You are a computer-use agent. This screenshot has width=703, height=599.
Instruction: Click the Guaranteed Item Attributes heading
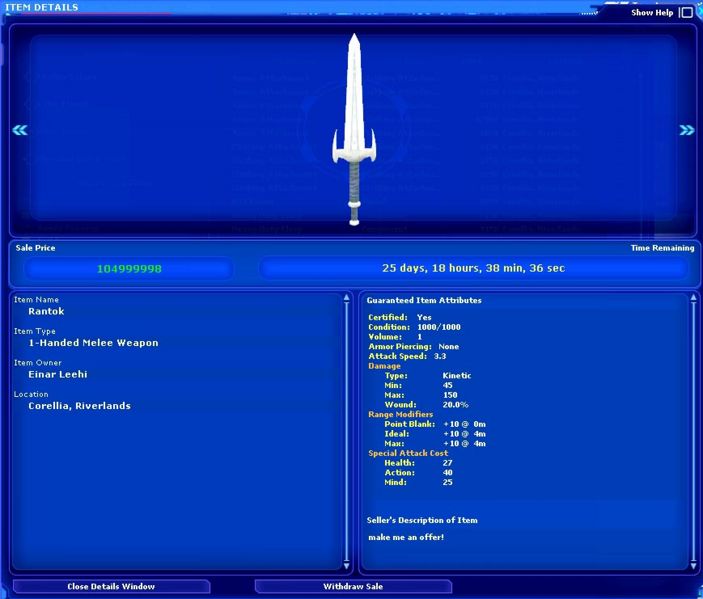coord(423,300)
